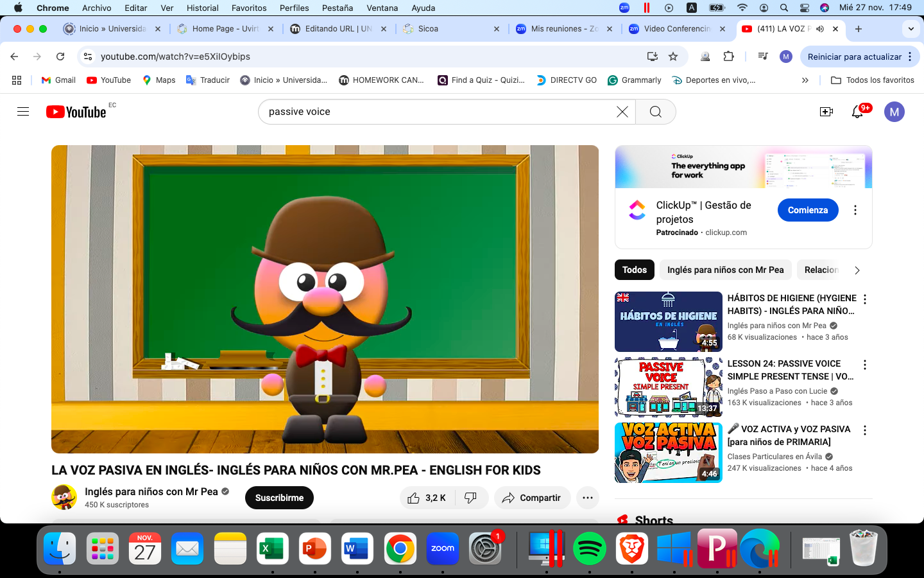Viewport: 924px width, 578px height.
Task: Go back in Chrome
Action: pyautogui.click(x=14, y=57)
